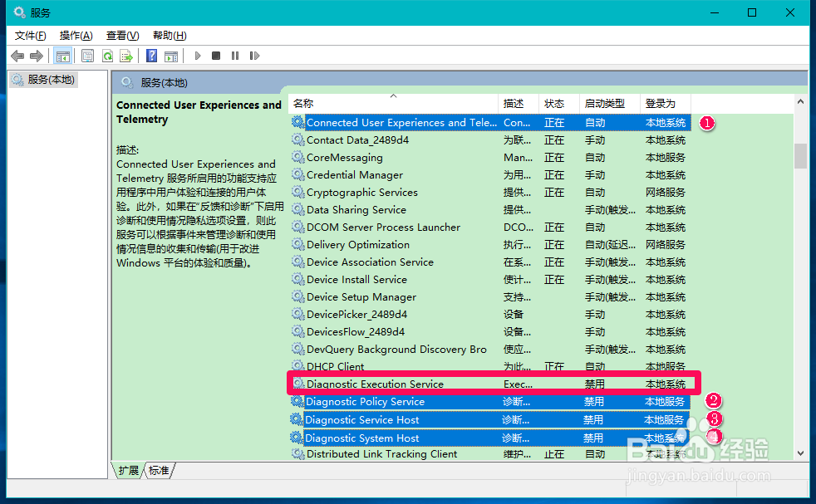Select DevicesFlow_2489d4 row
This screenshot has width=816, height=504.
(x=491, y=331)
